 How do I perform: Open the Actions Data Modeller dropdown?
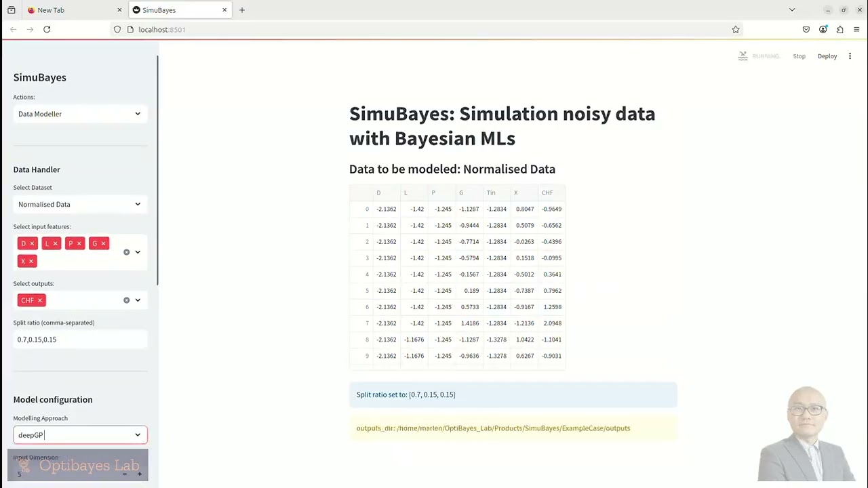coord(80,114)
